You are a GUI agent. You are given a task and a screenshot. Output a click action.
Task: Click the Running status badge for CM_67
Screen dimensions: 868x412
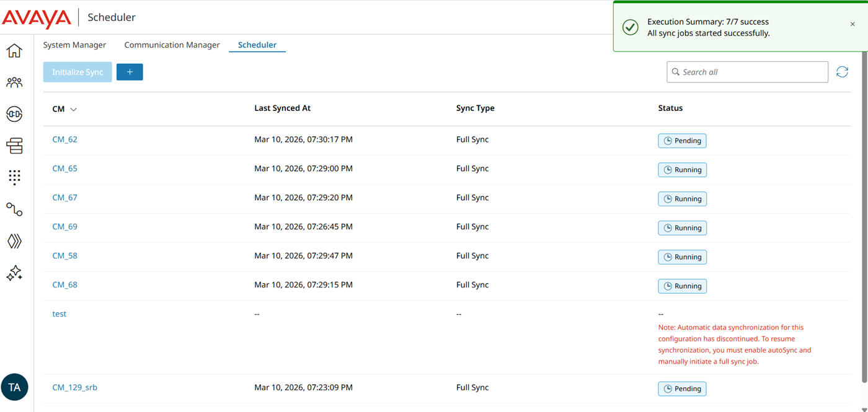[682, 199]
